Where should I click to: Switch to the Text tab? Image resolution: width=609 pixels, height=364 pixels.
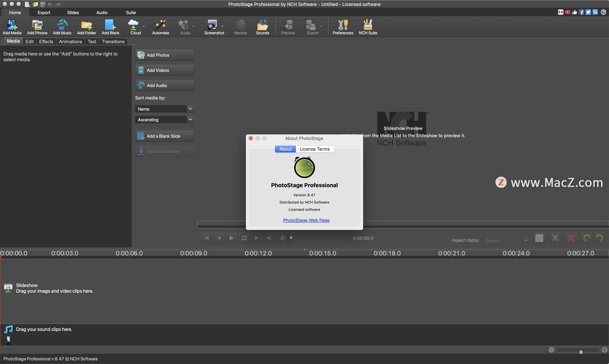92,42
